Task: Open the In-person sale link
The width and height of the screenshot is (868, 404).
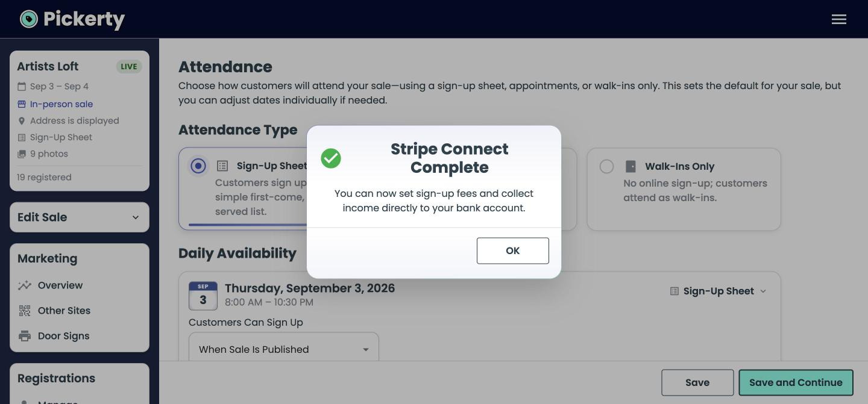Action: click(61, 104)
